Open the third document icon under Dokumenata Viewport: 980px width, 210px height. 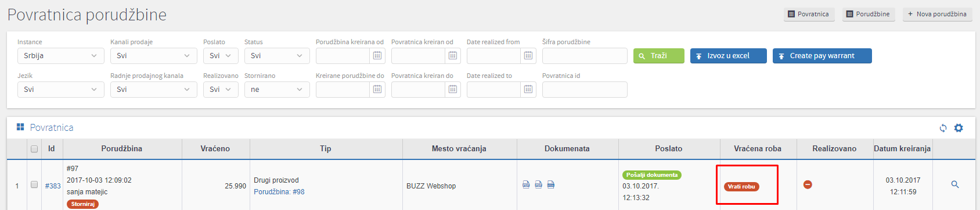[551, 184]
